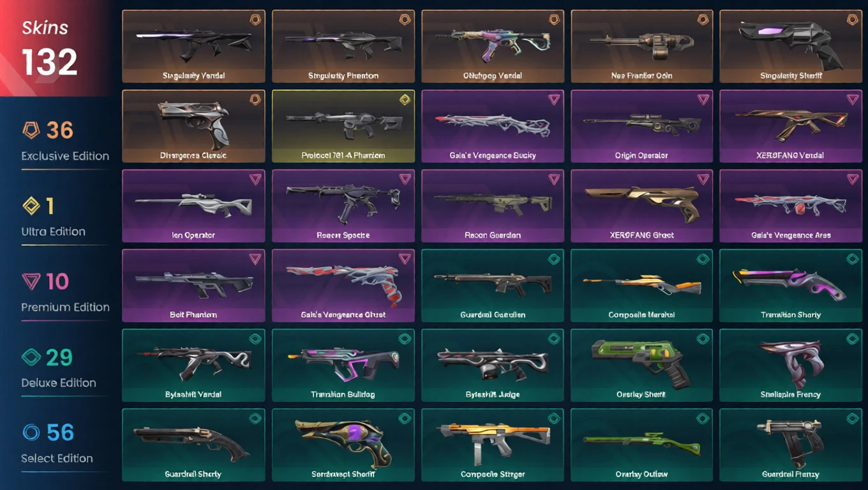This screenshot has height=490, width=868.
Task: Click the Exclusive Edition pentagon icon in sidebar
Action: click(x=31, y=131)
